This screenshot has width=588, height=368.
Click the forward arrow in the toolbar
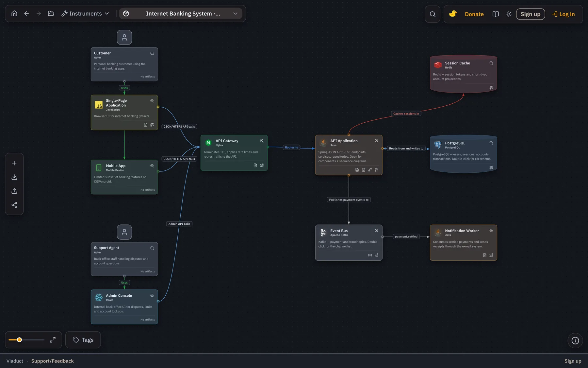coord(39,14)
